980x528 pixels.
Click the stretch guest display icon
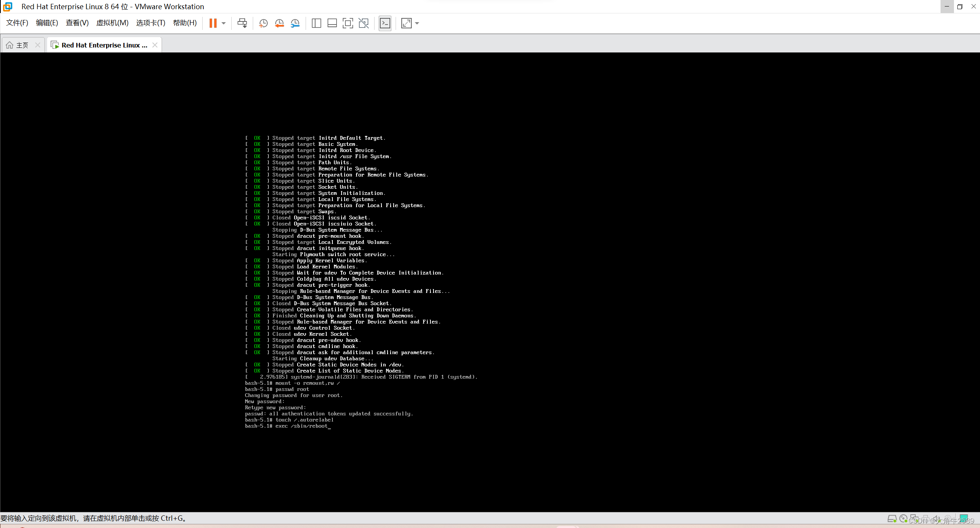[406, 23]
